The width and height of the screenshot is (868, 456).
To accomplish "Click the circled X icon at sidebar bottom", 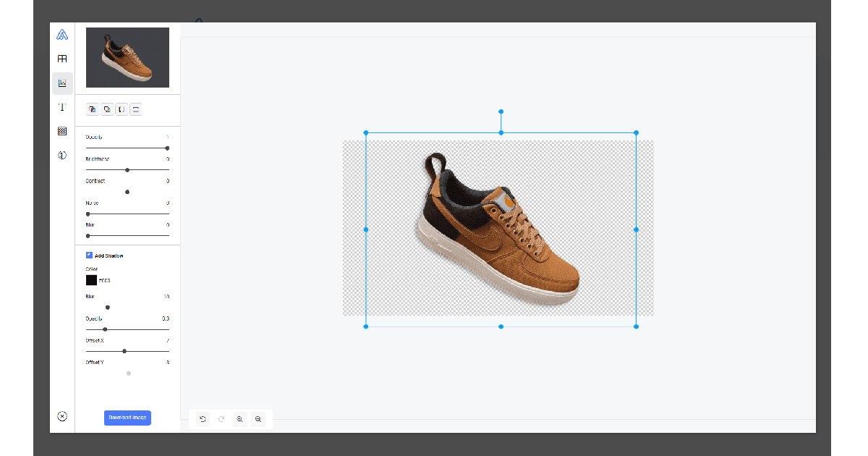I will (x=62, y=416).
